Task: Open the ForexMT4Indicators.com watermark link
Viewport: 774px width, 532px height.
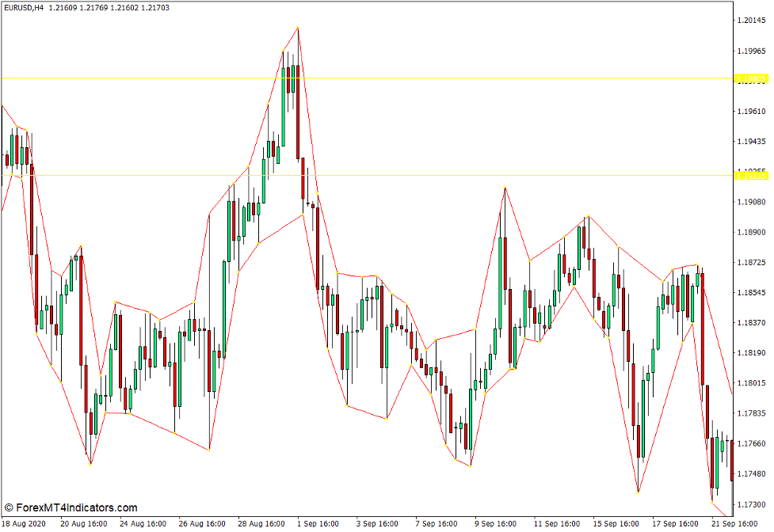Action: click(76, 507)
